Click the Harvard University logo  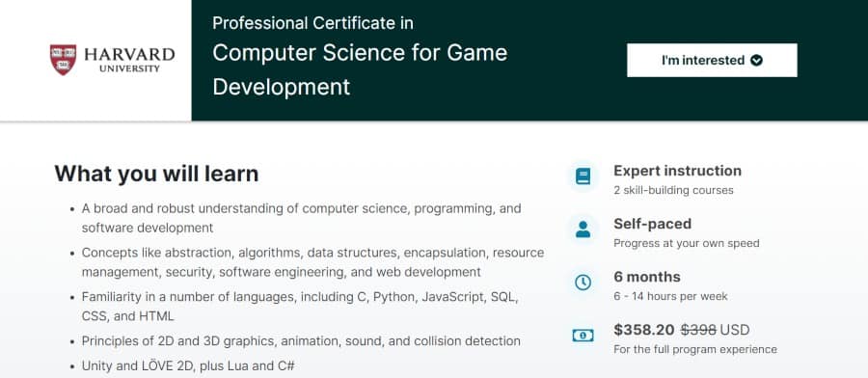coord(113,60)
